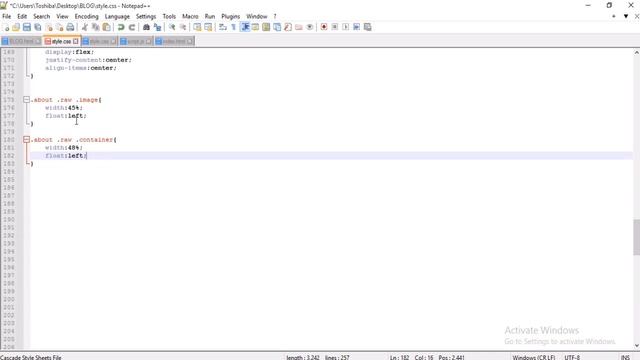Open the Tools menu
640x360 pixels.
169,16
